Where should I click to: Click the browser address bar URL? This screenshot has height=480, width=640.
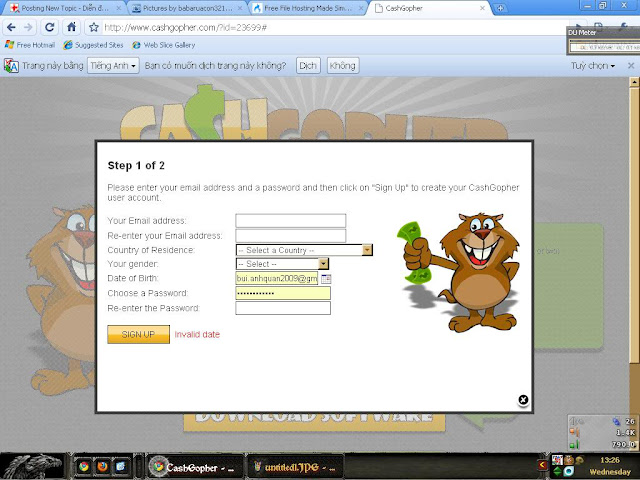pos(185,27)
